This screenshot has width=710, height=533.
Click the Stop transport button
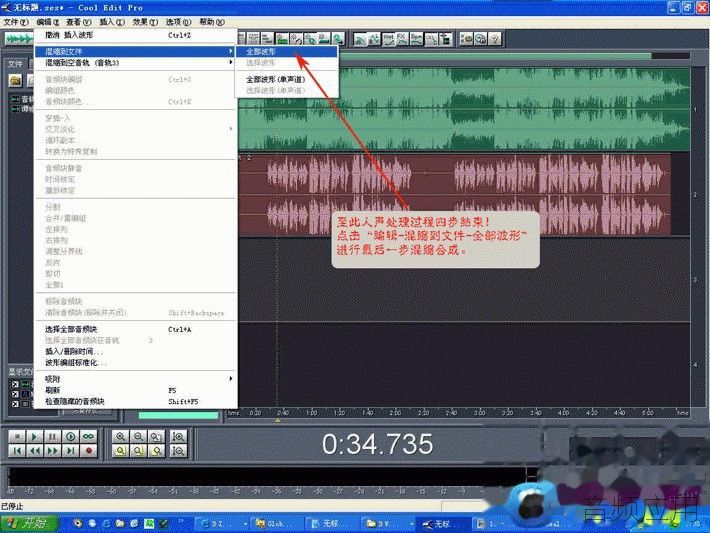[17, 437]
